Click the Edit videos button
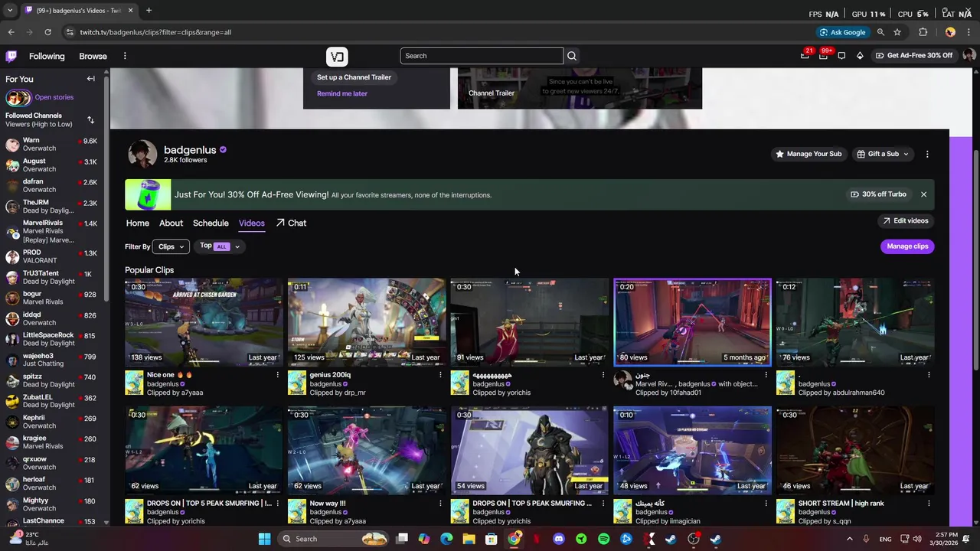980x551 pixels. point(904,220)
